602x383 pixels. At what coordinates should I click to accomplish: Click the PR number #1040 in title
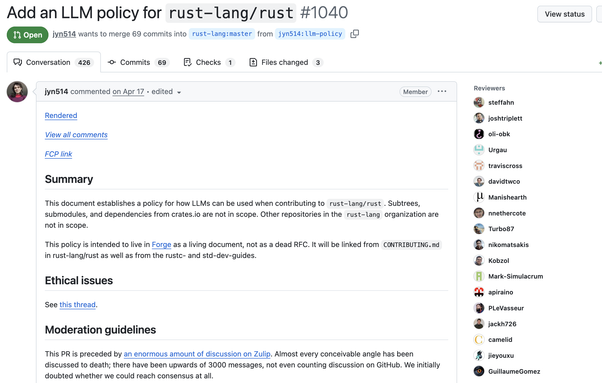pos(324,13)
